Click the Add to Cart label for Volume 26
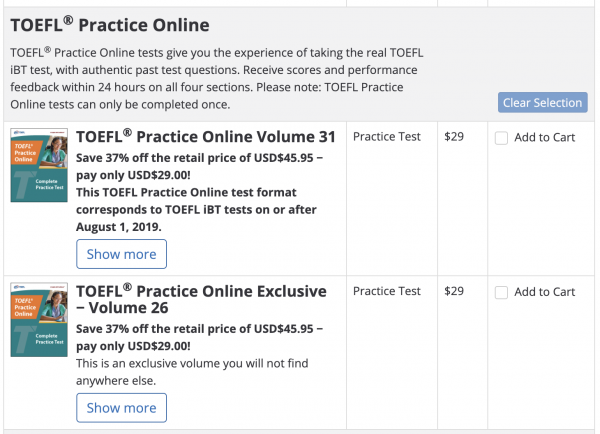 tap(544, 292)
